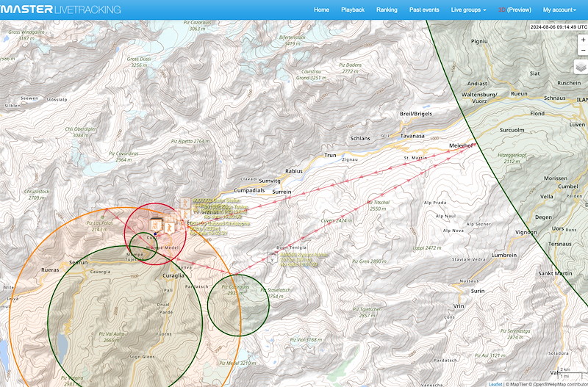588x387 pixels.
Task: Click the Curaglia village label
Action: coord(173,275)
